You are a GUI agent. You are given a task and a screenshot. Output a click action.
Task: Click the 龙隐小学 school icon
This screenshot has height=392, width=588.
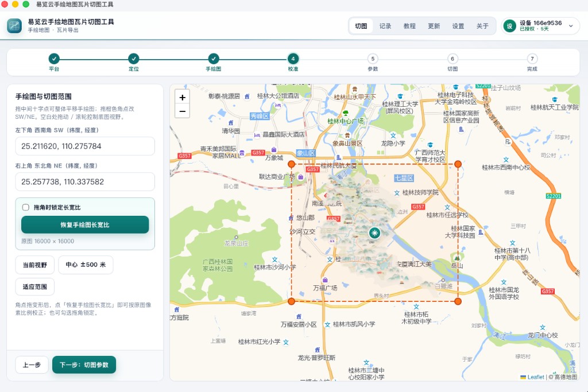pyautogui.click(x=393, y=135)
